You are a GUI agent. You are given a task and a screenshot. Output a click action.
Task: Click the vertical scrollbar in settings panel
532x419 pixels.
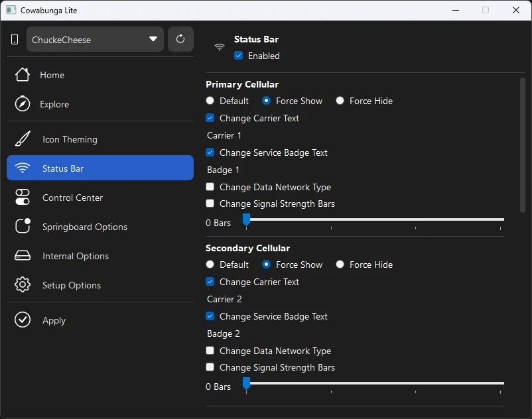(x=522, y=146)
